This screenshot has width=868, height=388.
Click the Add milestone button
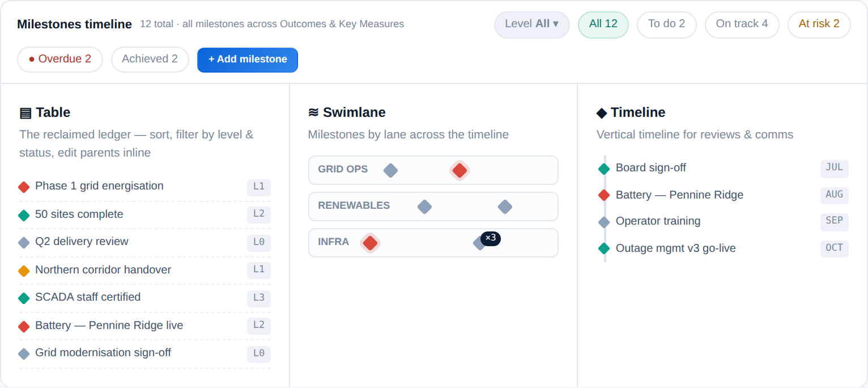(x=248, y=60)
